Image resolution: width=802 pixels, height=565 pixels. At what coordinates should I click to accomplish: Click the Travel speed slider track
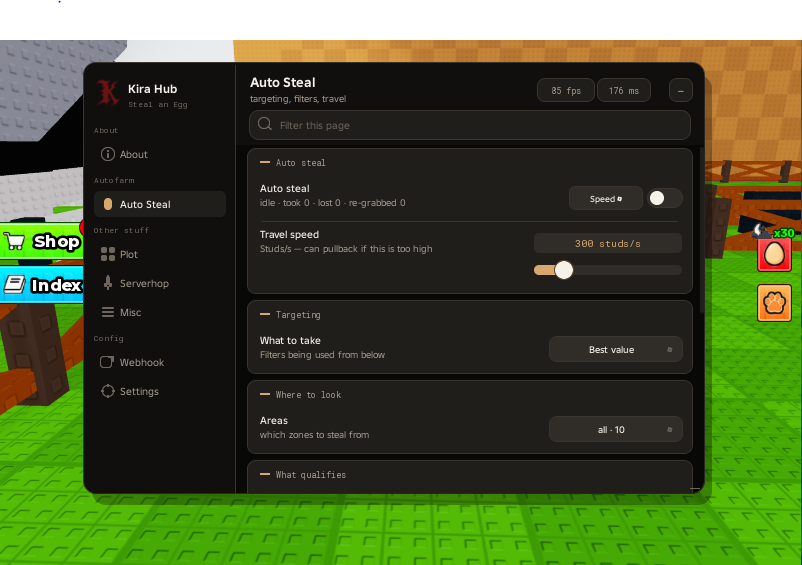[x=608, y=270]
